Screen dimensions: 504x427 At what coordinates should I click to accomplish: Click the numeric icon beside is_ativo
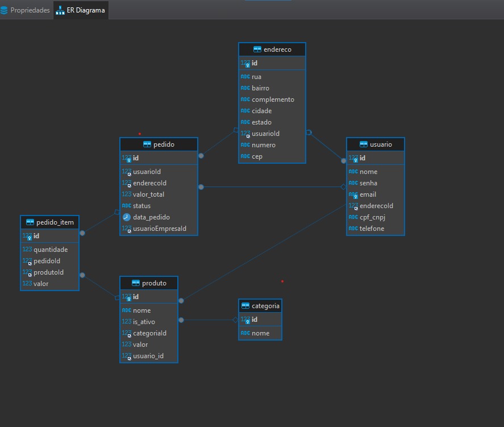point(127,322)
